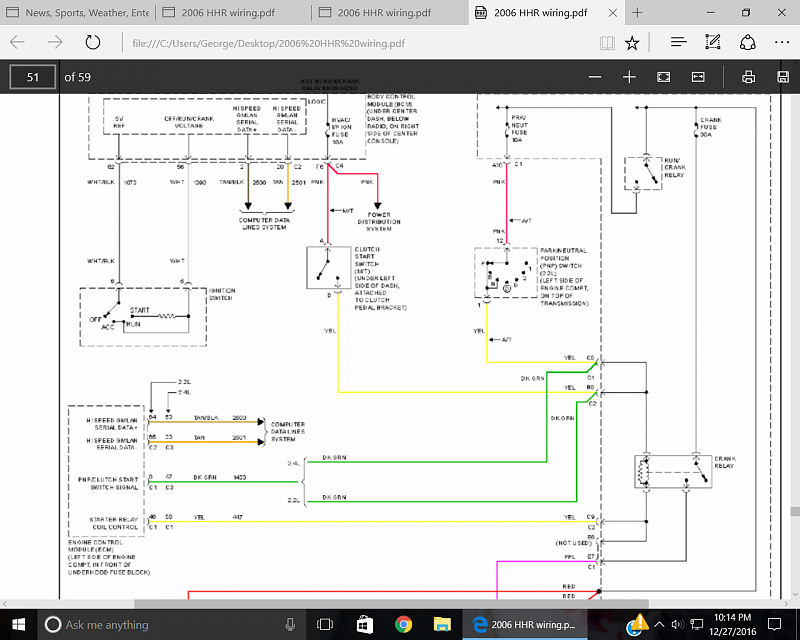The width and height of the screenshot is (800, 640).
Task: Open a new browser tab
Action: (x=637, y=13)
